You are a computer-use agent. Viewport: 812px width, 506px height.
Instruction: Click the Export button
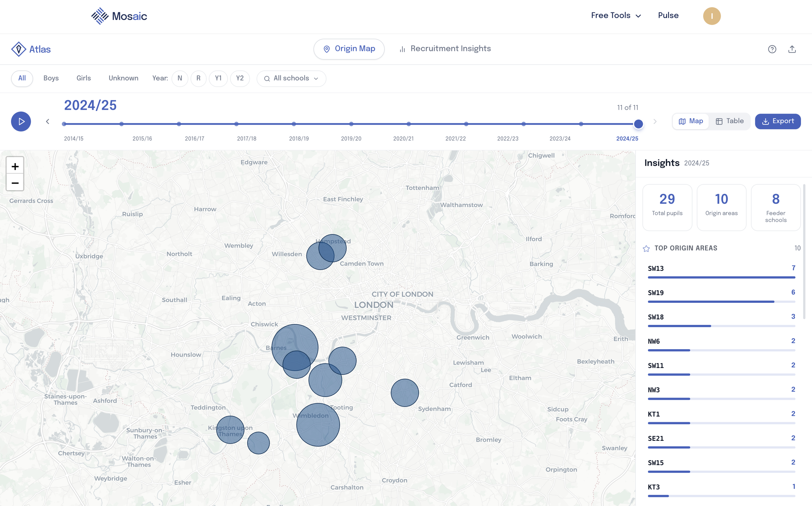click(x=778, y=121)
